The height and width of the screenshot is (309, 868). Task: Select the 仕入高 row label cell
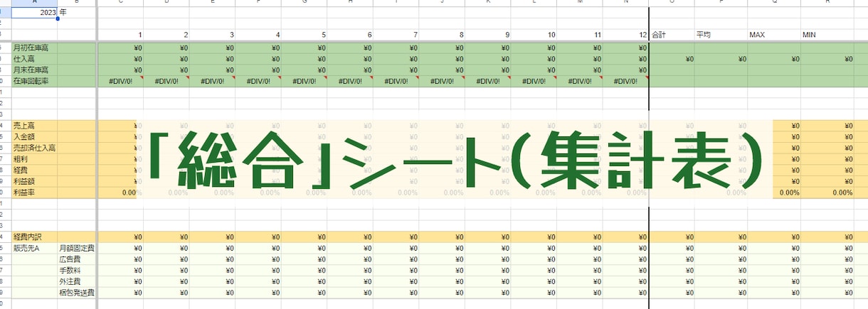[35, 59]
